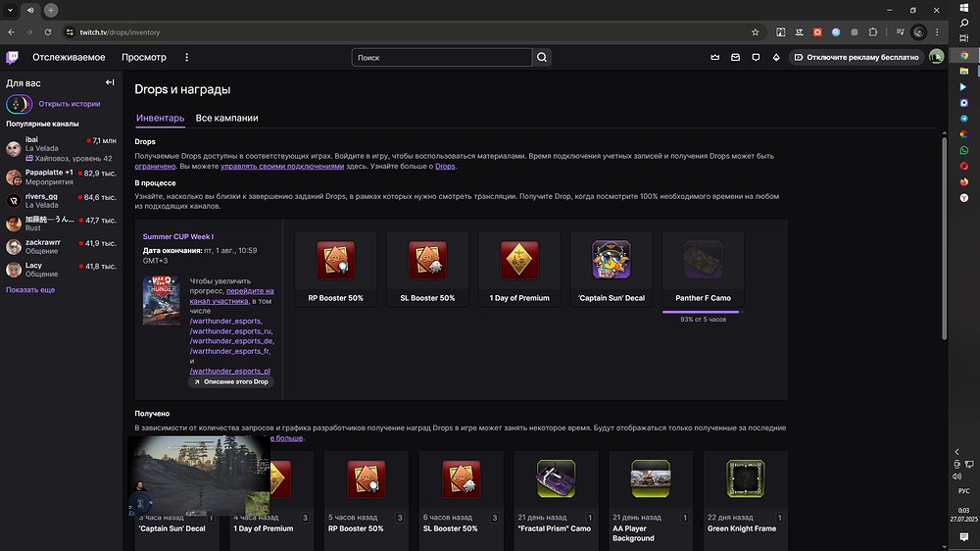Click the page vertical scrollbar

(945, 237)
